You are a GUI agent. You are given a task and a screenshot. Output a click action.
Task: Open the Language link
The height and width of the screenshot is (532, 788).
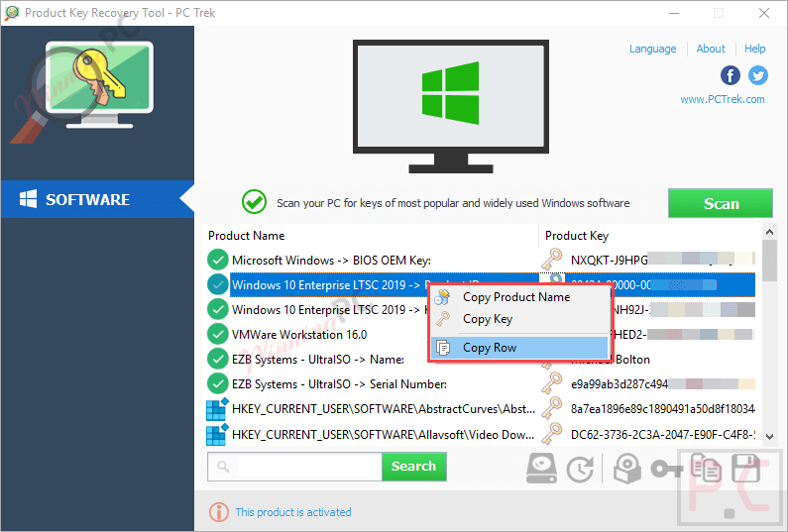[x=652, y=49]
